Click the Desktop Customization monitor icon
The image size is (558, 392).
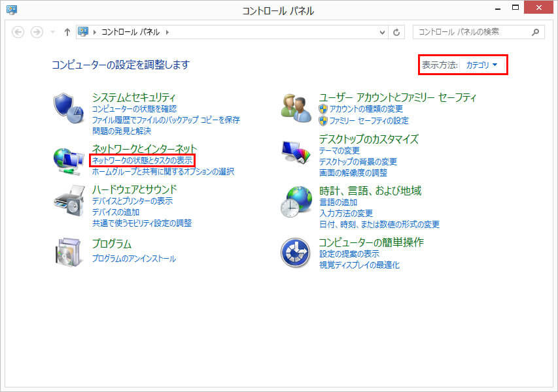point(296,152)
